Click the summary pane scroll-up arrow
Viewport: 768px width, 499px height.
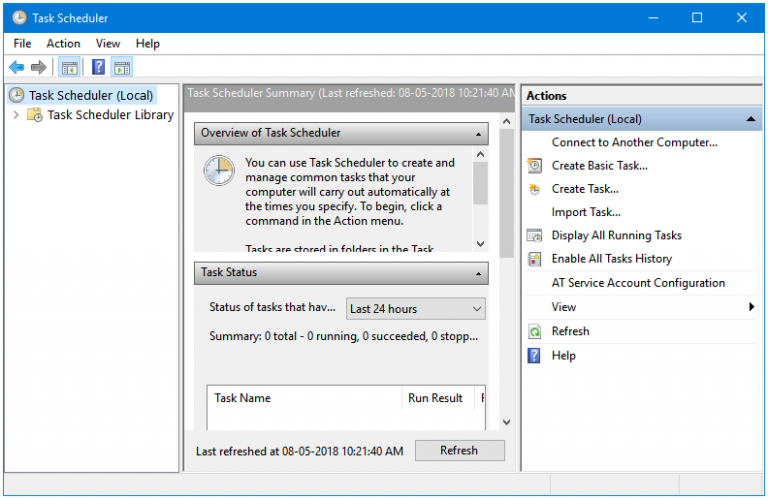point(506,121)
